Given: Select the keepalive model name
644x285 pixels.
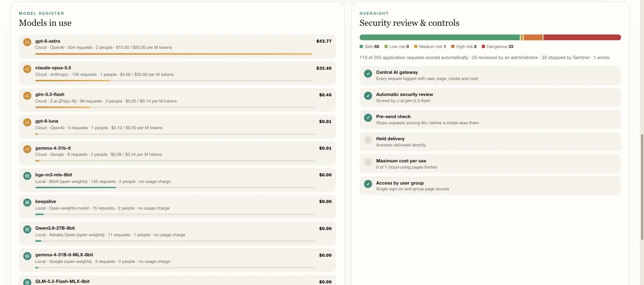Looking at the screenshot, I should (46, 201).
